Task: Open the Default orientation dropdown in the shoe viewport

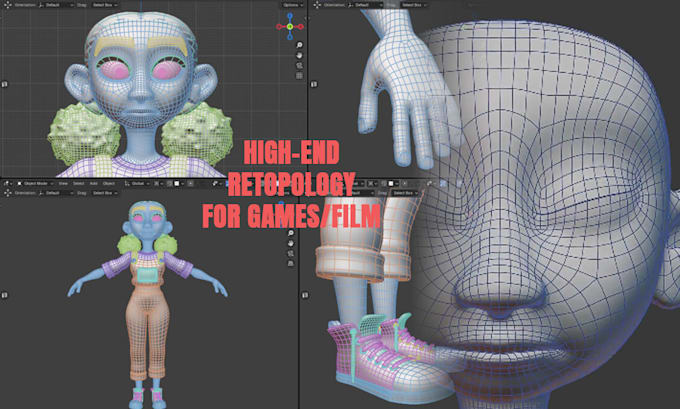Action: coord(362,193)
